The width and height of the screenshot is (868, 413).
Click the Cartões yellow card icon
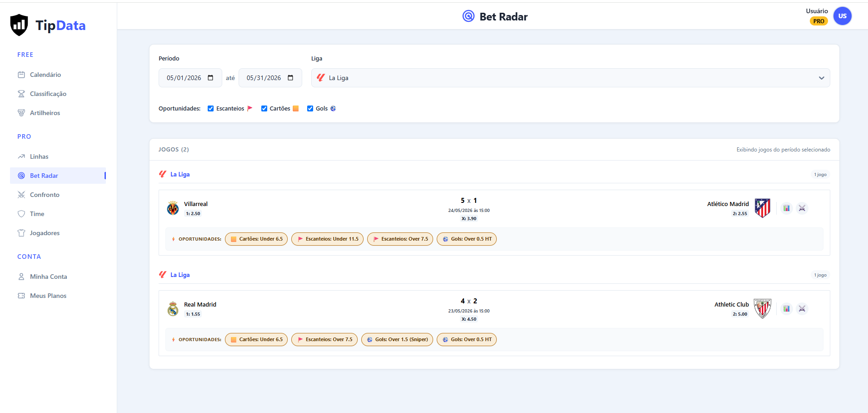pos(296,108)
